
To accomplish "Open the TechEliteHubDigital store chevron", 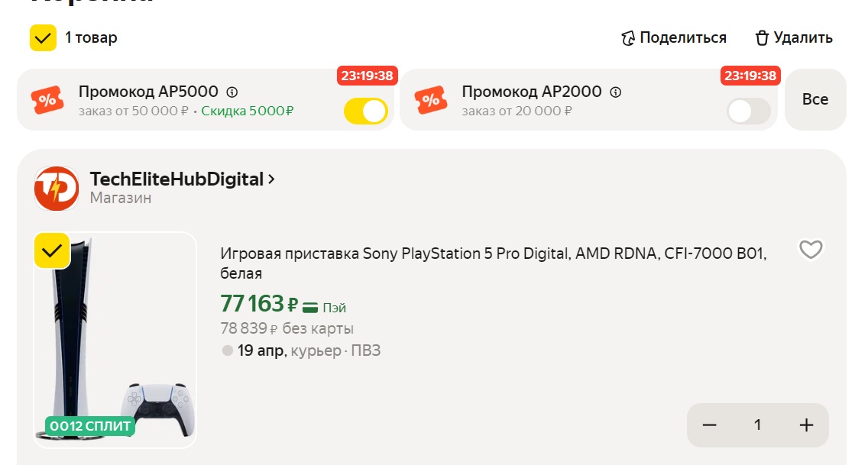I will [270, 179].
